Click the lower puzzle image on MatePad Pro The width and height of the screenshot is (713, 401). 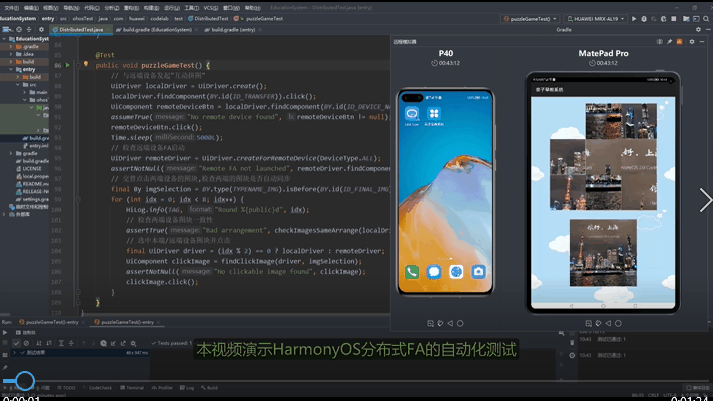tap(603, 253)
